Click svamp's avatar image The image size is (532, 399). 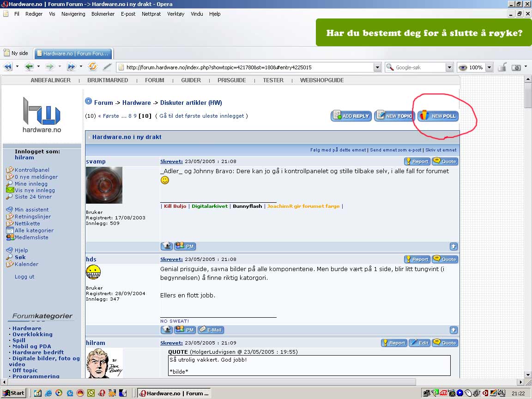pyautogui.click(x=104, y=185)
